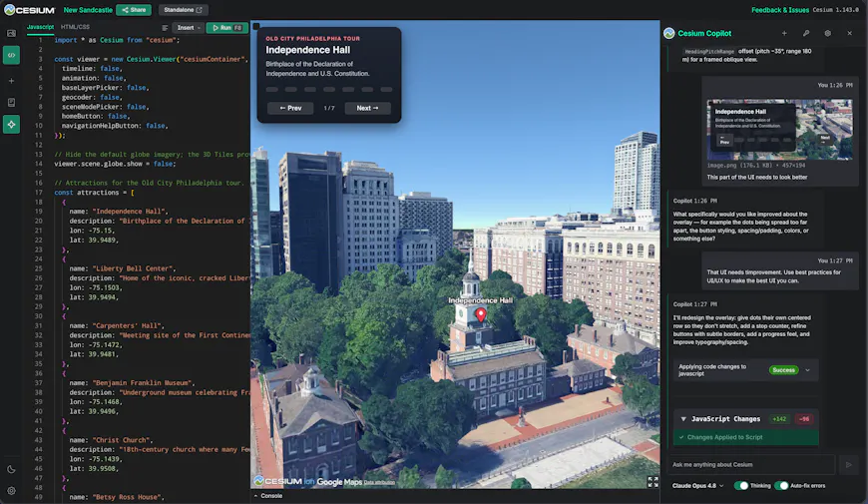
Task: Click New Sandcastle title
Action: 88,10
